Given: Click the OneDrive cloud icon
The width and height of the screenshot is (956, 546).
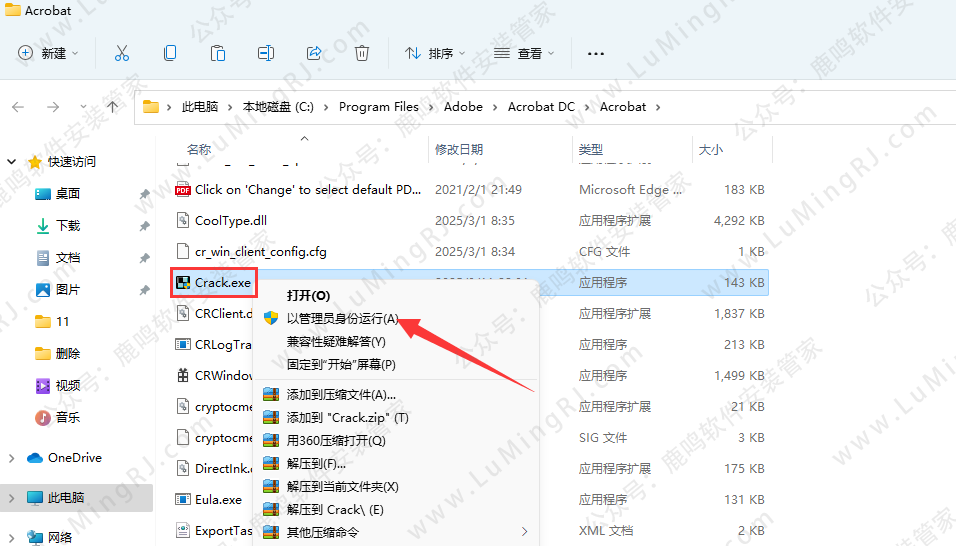Looking at the screenshot, I should pos(35,458).
